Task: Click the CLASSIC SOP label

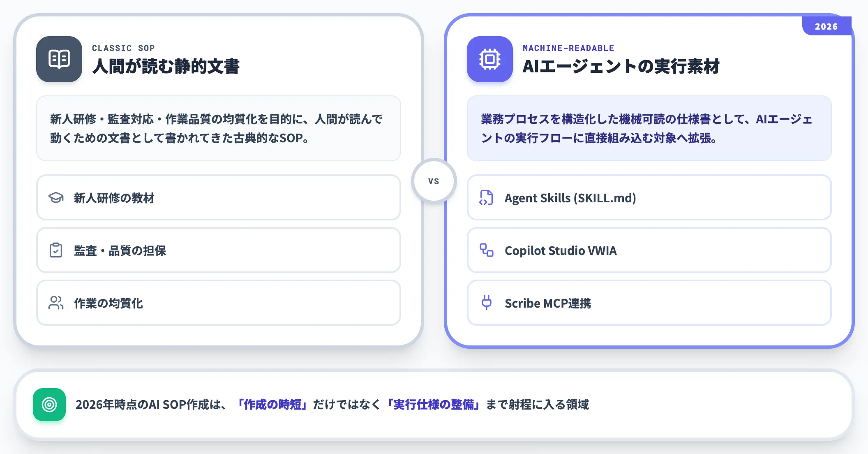Action: [x=123, y=48]
